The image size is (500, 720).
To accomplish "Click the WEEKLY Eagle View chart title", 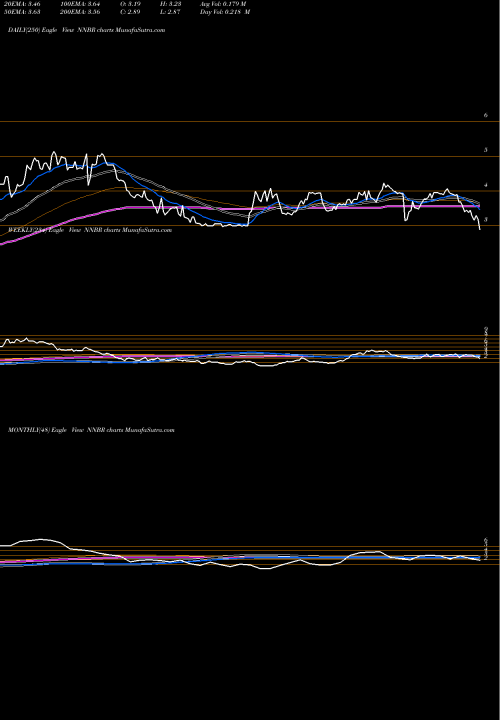I will 90,231.
